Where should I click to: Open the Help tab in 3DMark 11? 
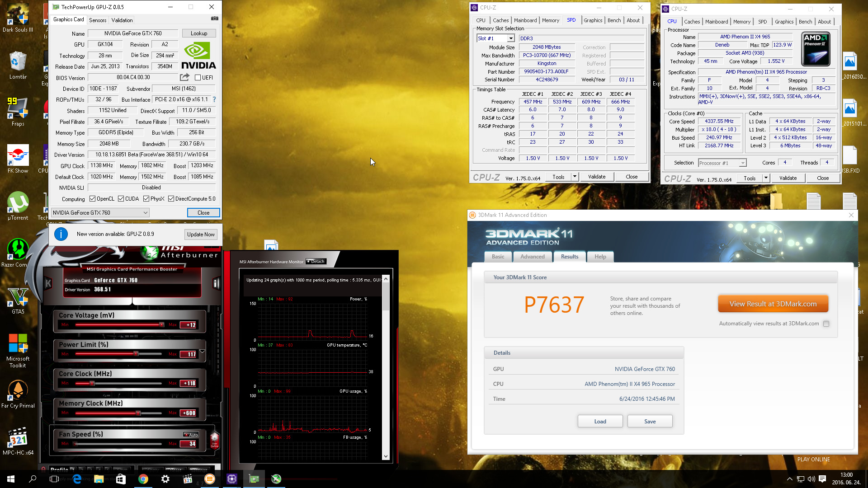click(600, 257)
